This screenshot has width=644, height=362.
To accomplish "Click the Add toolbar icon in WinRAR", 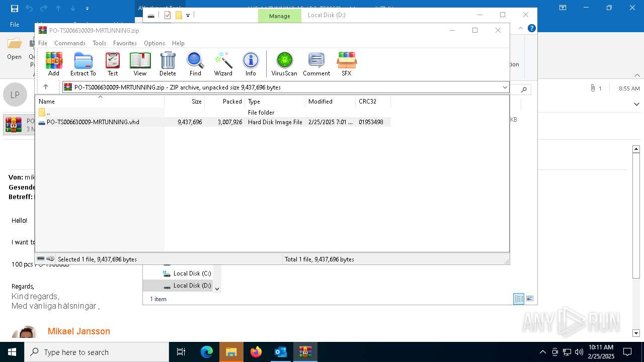I will pos(54,64).
